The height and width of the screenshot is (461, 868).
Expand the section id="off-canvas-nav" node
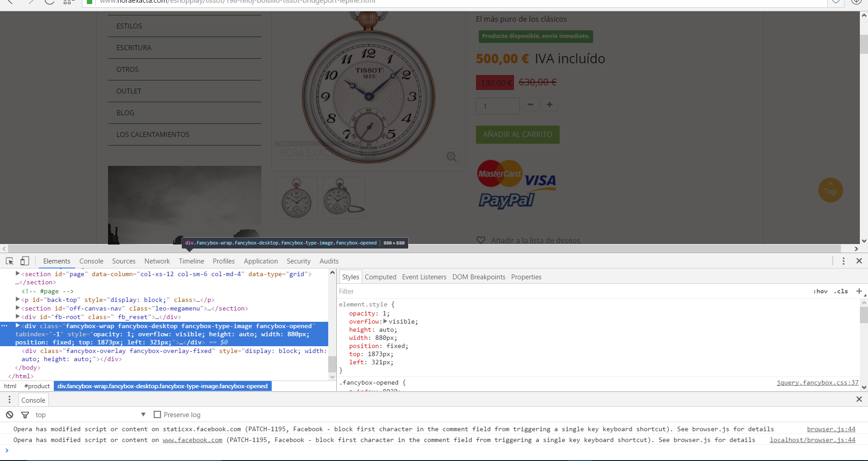click(x=18, y=308)
